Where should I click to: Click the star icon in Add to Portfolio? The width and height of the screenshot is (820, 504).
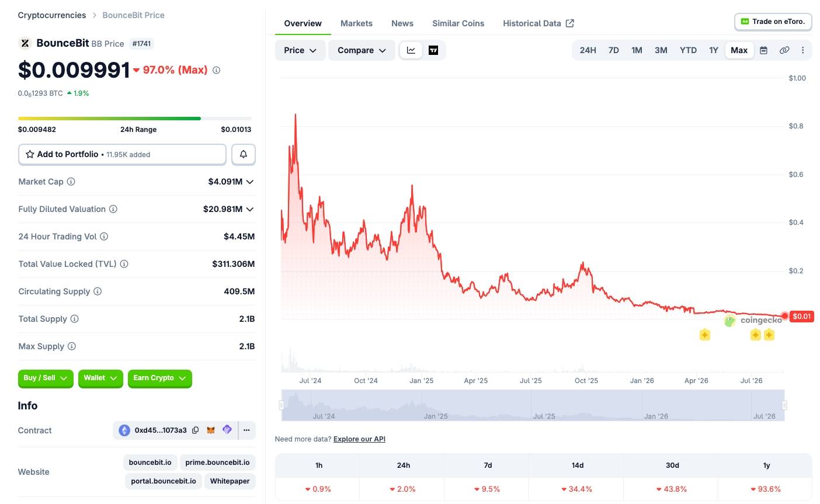click(x=30, y=154)
